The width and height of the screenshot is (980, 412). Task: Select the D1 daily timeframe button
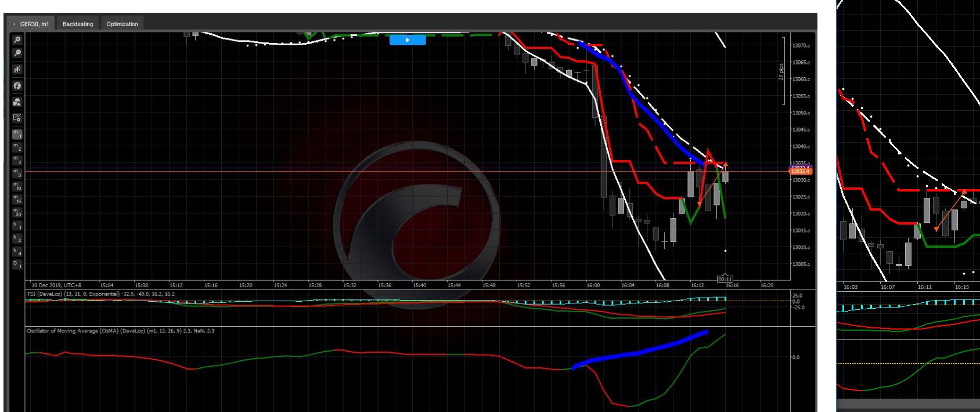point(17,265)
